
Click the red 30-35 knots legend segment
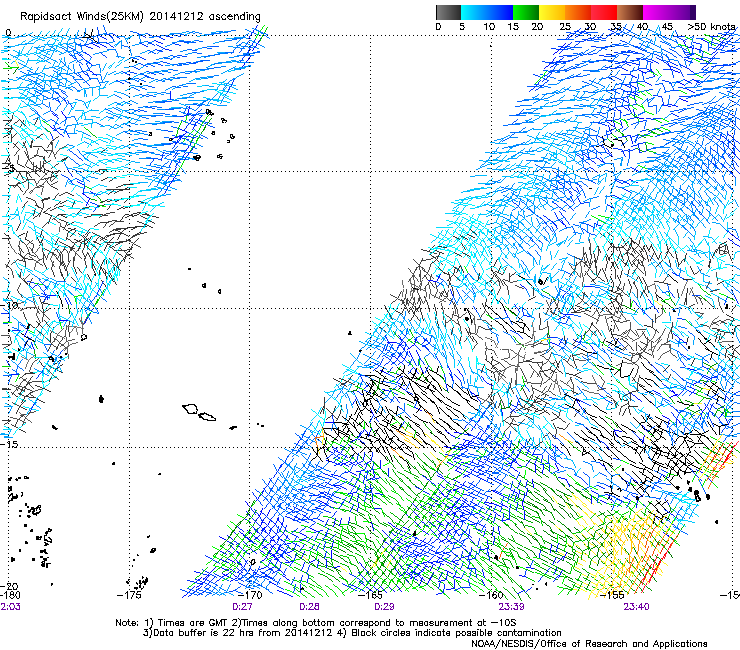(x=604, y=12)
